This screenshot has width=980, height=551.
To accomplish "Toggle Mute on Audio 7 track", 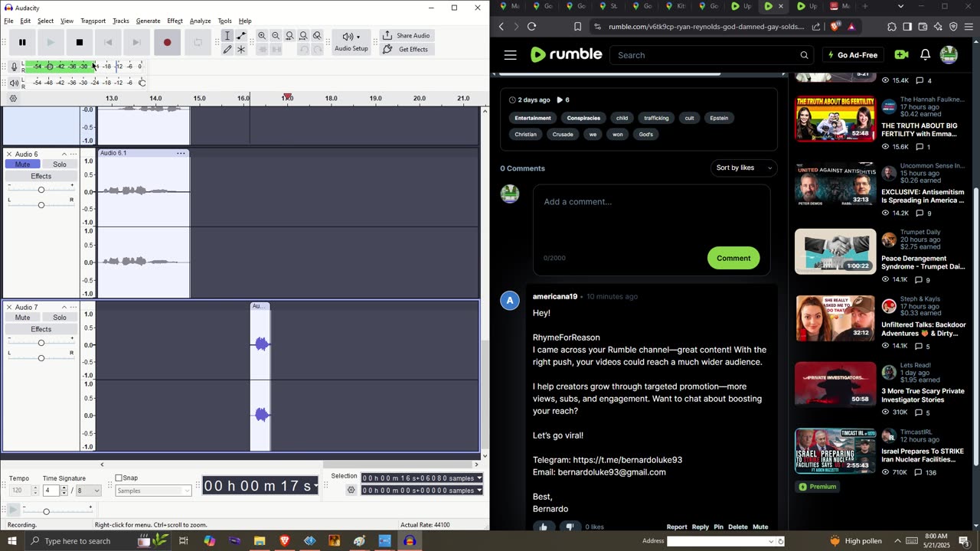I will click(23, 318).
